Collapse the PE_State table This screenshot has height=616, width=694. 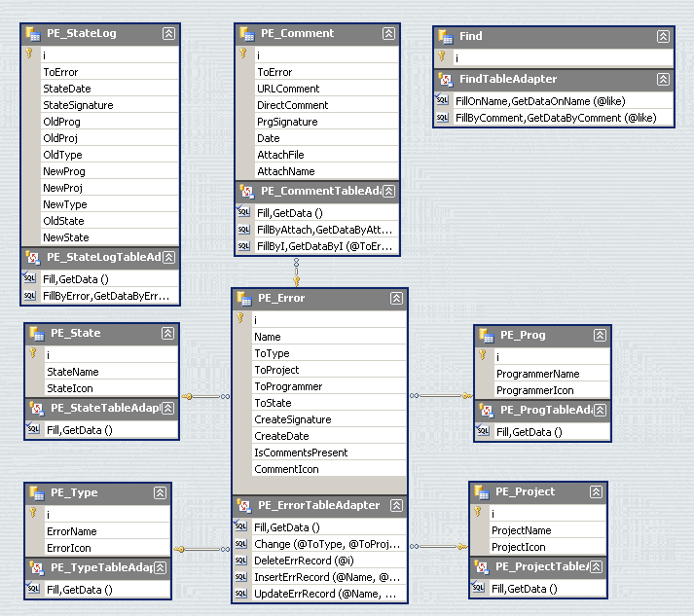167,333
